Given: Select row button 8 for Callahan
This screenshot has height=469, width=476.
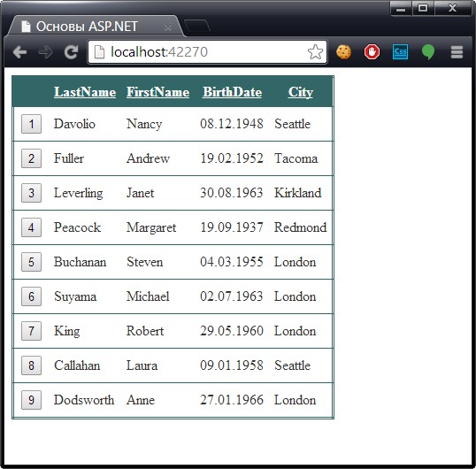Looking at the screenshot, I should pos(31,365).
